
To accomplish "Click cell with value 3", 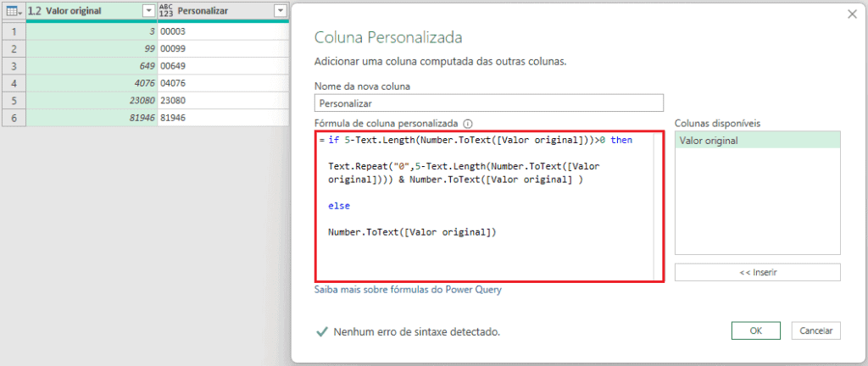I will 92,31.
